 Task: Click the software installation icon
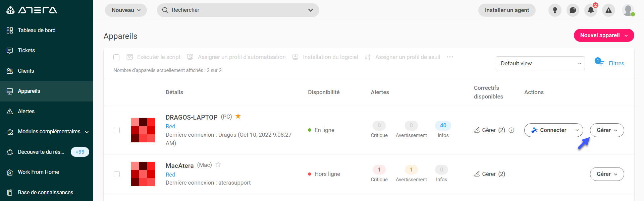[x=295, y=57]
